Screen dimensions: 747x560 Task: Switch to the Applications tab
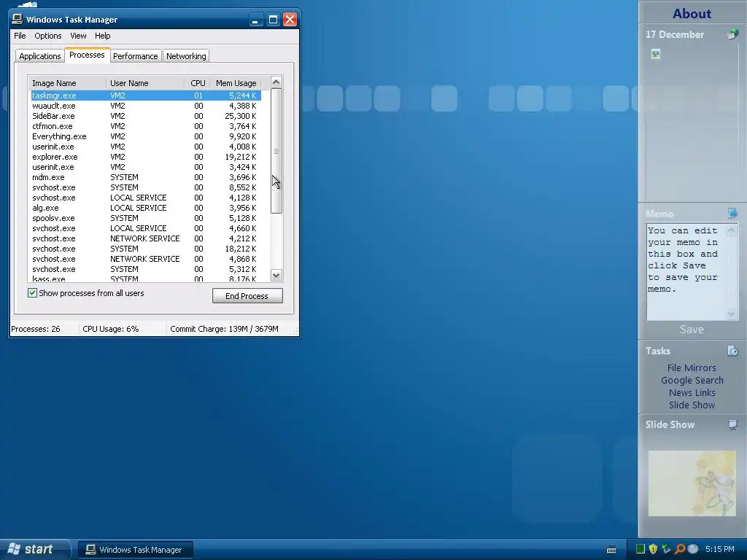(x=40, y=56)
